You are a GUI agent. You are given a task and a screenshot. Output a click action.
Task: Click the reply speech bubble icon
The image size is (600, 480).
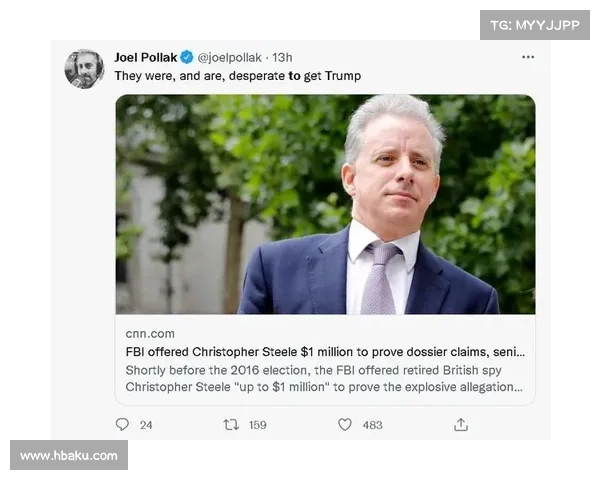pyautogui.click(x=122, y=424)
